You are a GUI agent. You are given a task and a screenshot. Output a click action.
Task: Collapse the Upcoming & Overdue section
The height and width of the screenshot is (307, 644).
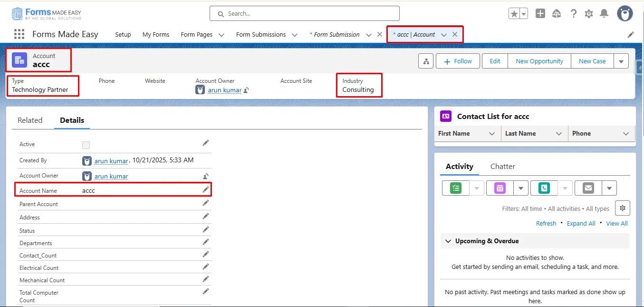[x=448, y=241]
